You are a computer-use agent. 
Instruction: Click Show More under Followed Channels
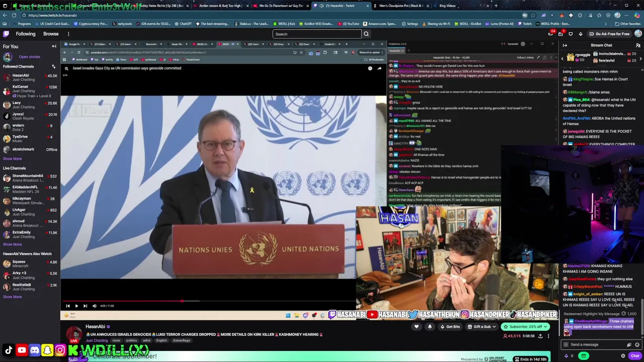coord(12,158)
